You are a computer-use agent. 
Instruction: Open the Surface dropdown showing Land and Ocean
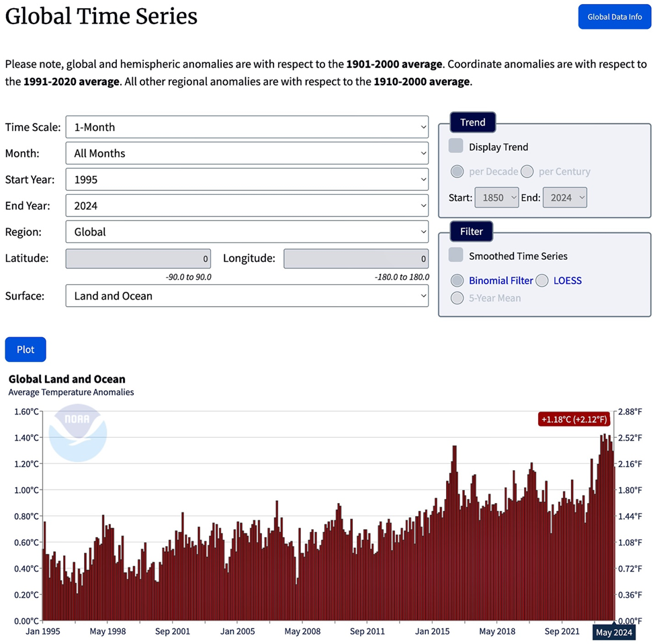[x=247, y=295]
